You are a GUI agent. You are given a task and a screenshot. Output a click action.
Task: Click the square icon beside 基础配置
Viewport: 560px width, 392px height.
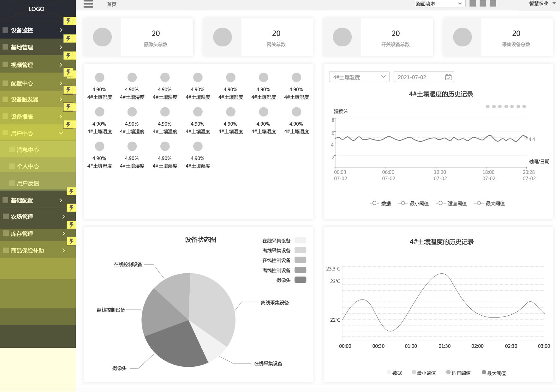click(5, 200)
